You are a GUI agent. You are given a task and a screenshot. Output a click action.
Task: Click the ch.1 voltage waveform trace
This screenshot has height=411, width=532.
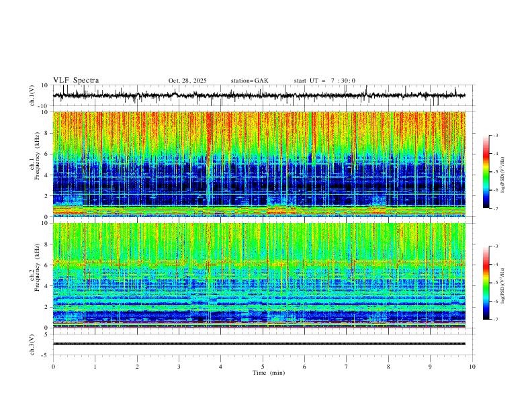(x=259, y=95)
